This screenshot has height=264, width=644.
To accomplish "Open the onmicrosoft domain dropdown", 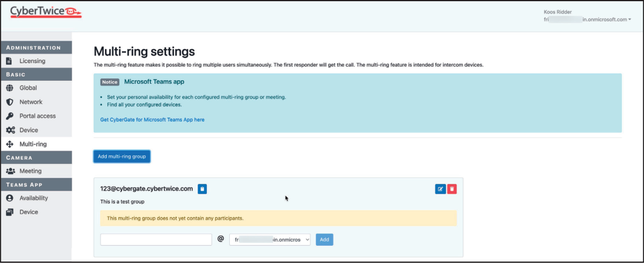I will (270, 240).
